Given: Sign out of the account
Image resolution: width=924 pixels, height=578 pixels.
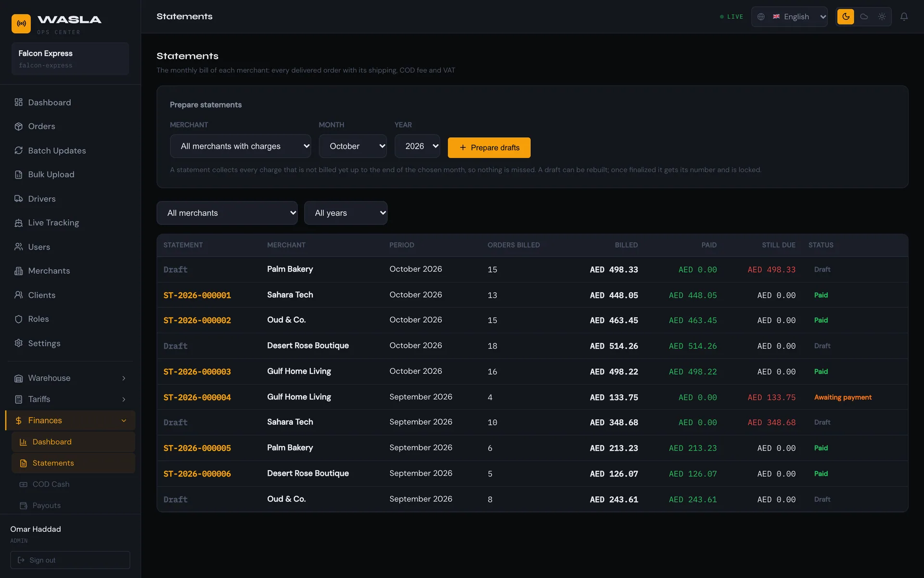Looking at the screenshot, I should click(x=70, y=560).
